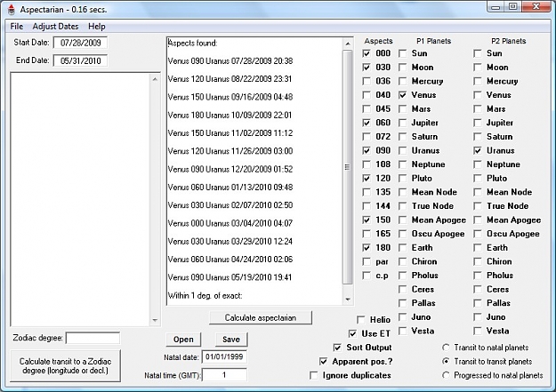Maximize the Aspectarian window
The image size is (556, 392).
(x=512, y=7)
